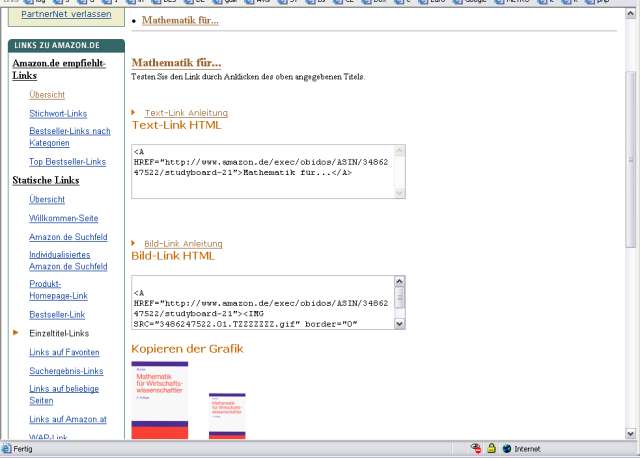Click the privacy report eye icon in status bar
The width and height of the screenshot is (640, 458).
click(x=476, y=449)
